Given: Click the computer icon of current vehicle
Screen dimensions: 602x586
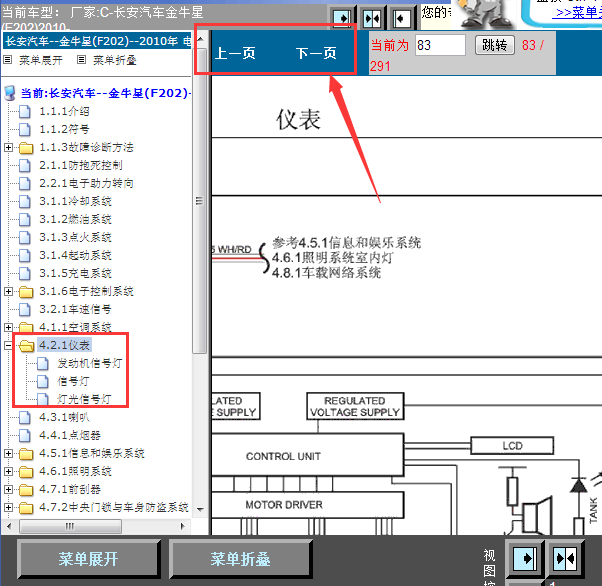Looking at the screenshot, I should coord(10,93).
